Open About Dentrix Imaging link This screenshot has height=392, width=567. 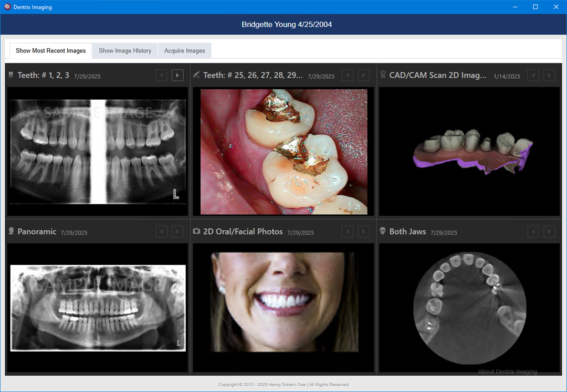507,372
